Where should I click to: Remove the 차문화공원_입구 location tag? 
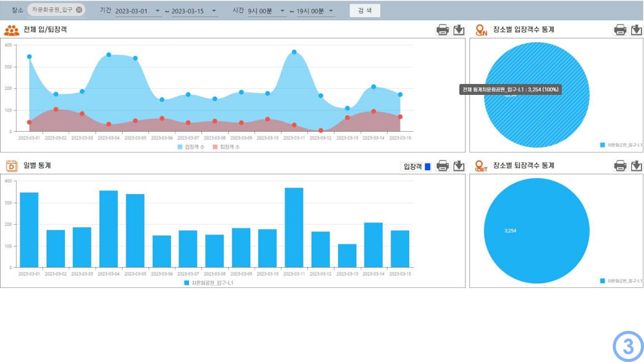point(79,10)
